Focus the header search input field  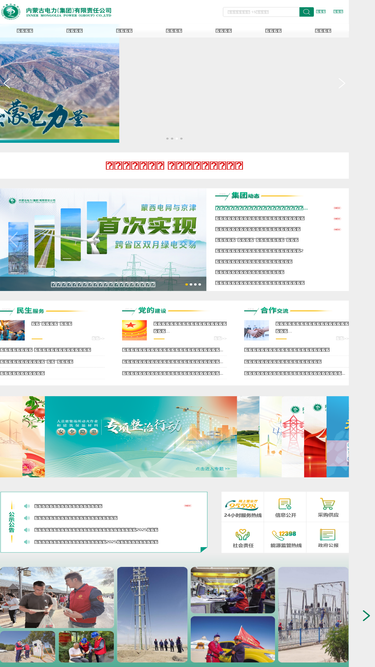pos(261,12)
